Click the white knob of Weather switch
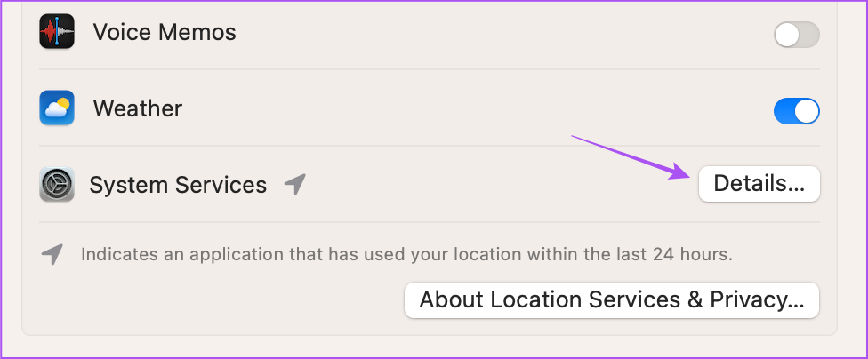The image size is (868, 359). point(808,111)
